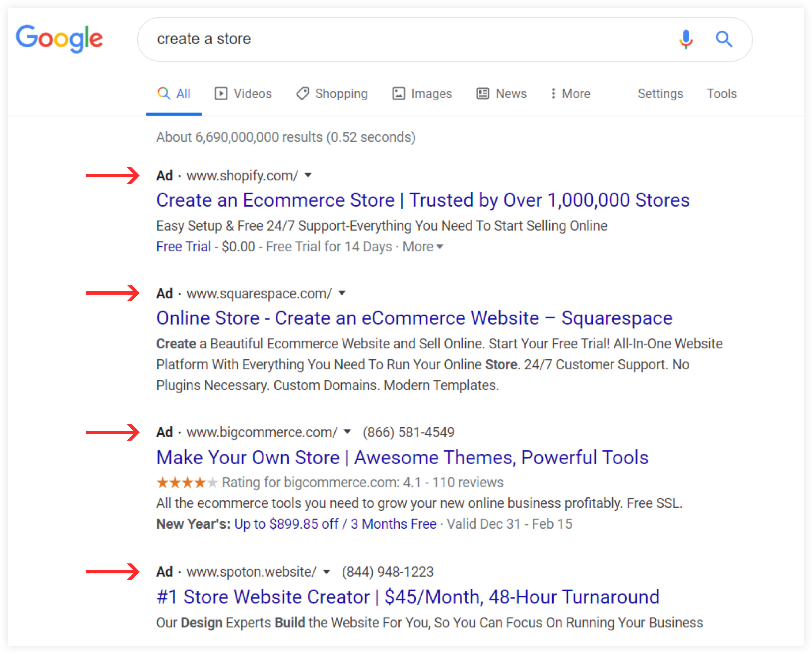Open the '#1 Store Website Creator' ad headline

(408, 597)
